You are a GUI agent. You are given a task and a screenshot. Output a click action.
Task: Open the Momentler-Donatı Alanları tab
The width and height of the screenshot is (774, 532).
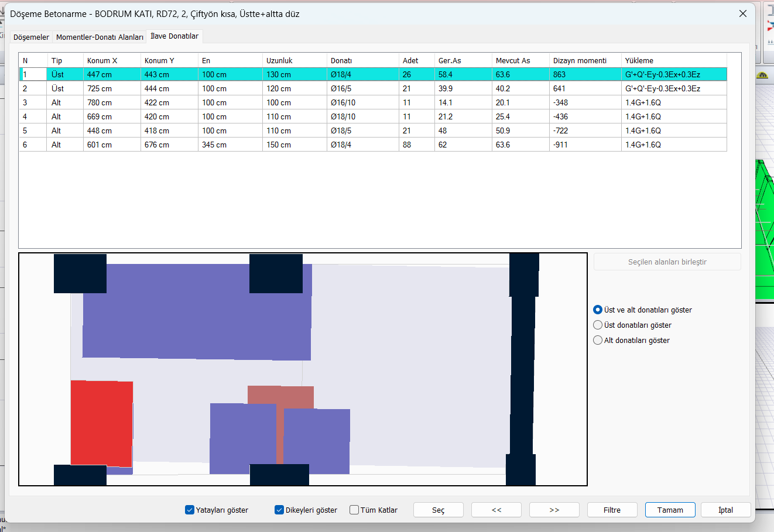100,37
